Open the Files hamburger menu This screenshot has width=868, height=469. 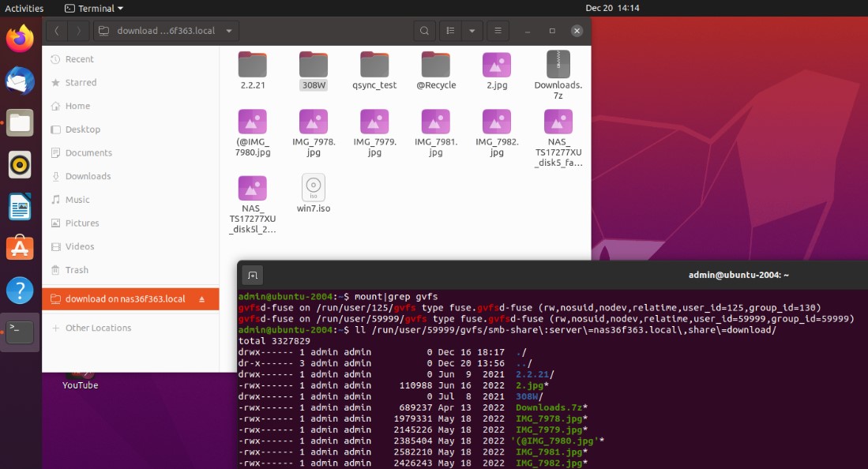click(498, 31)
